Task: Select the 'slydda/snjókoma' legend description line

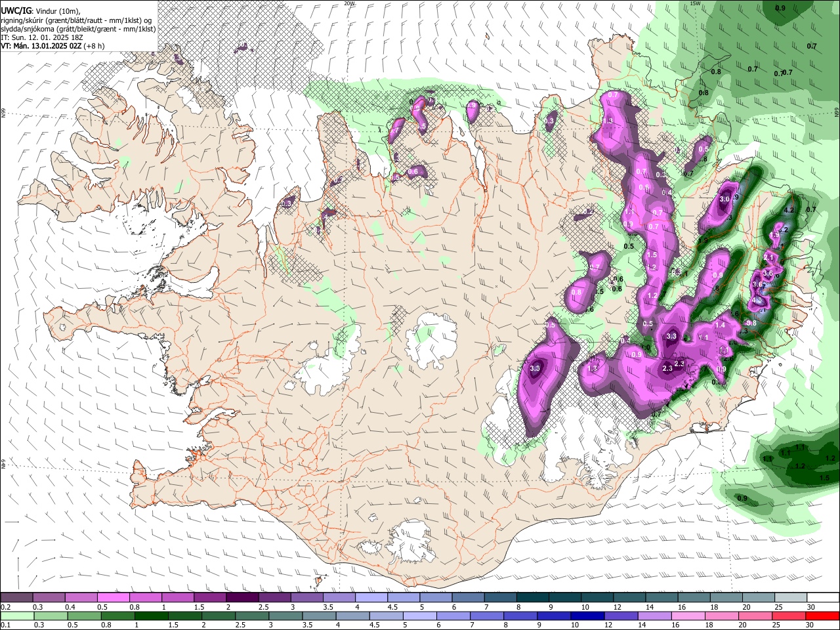Action: pyautogui.click(x=78, y=29)
